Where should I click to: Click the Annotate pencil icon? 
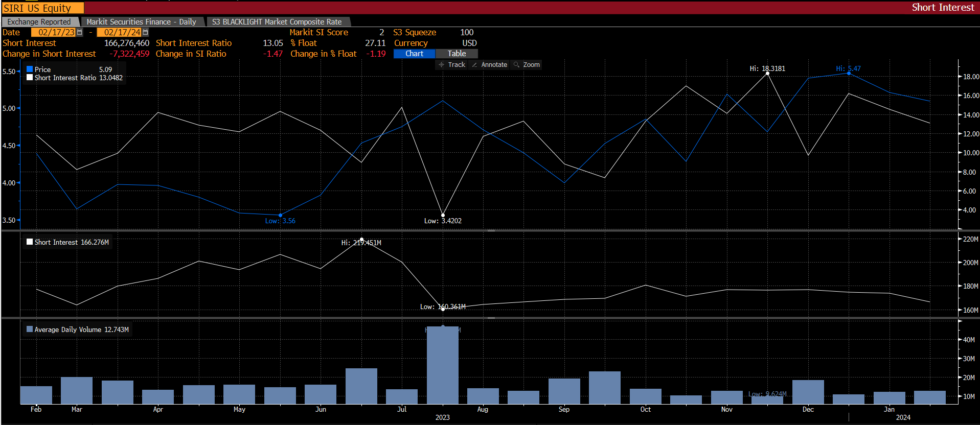474,65
